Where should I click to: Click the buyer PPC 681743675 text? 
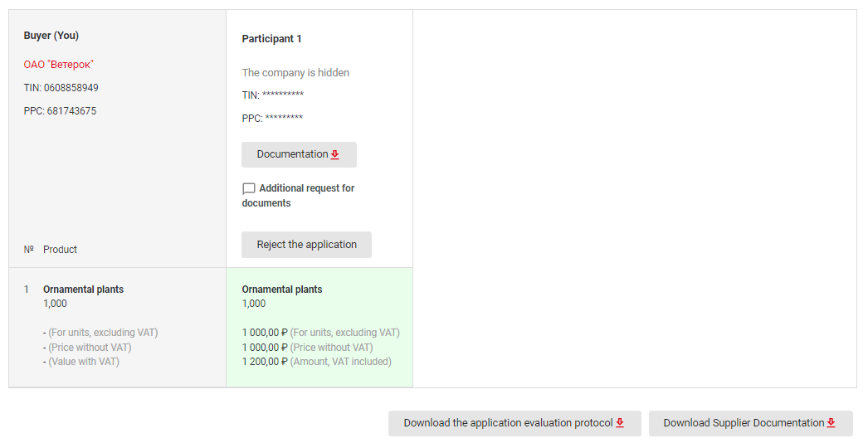pos(60,111)
